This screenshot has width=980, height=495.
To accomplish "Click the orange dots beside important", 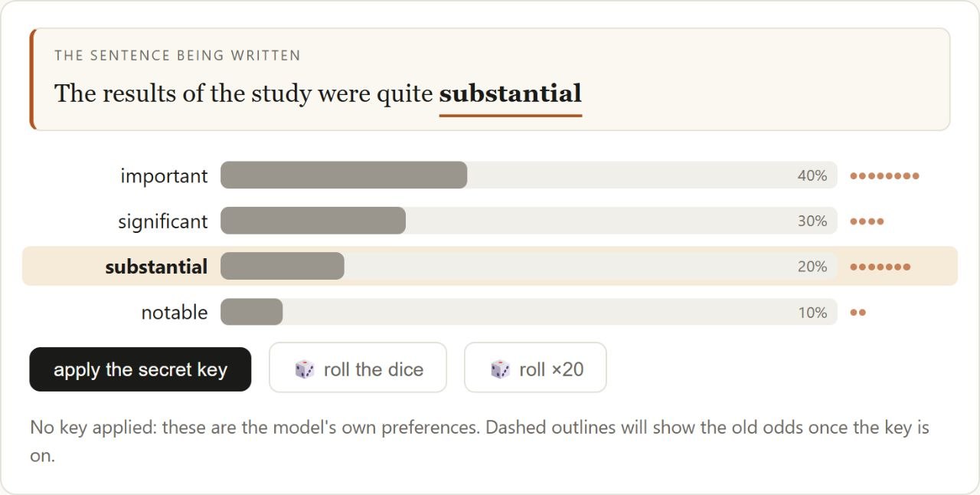I will (x=884, y=175).
